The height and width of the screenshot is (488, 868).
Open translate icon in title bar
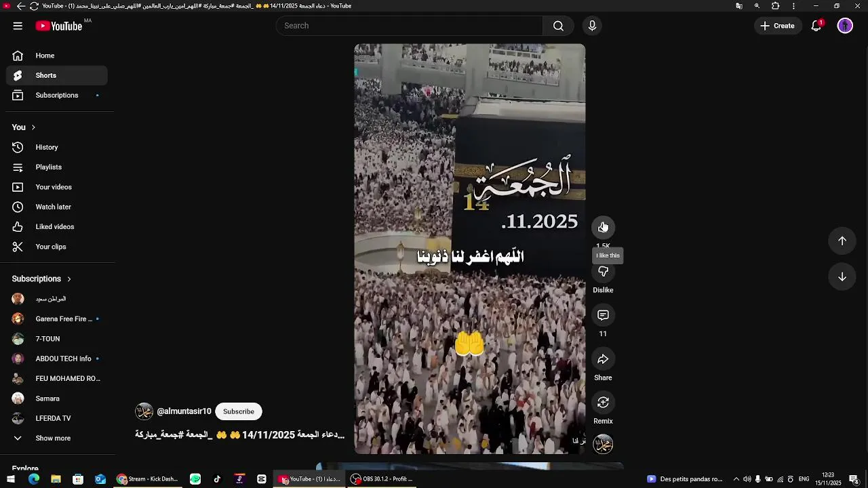tap(739, 6)
